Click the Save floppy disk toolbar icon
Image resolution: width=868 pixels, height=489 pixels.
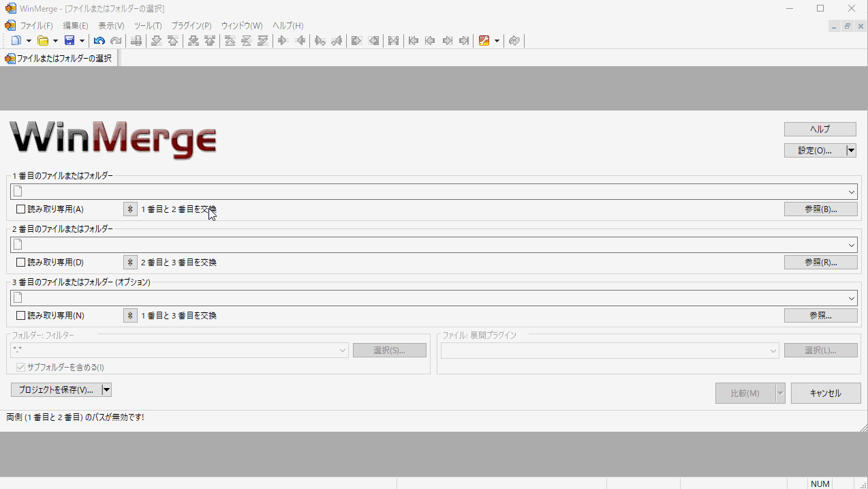69,41
